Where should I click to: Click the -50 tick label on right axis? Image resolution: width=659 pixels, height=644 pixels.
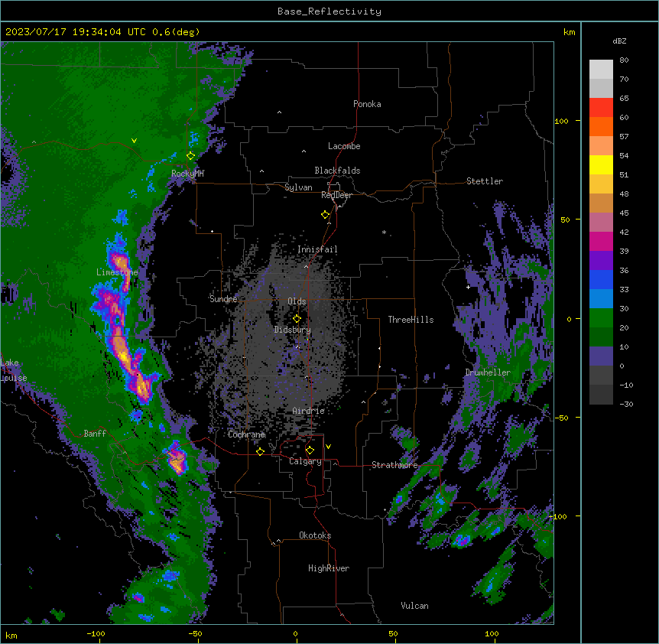click(561, 418)
